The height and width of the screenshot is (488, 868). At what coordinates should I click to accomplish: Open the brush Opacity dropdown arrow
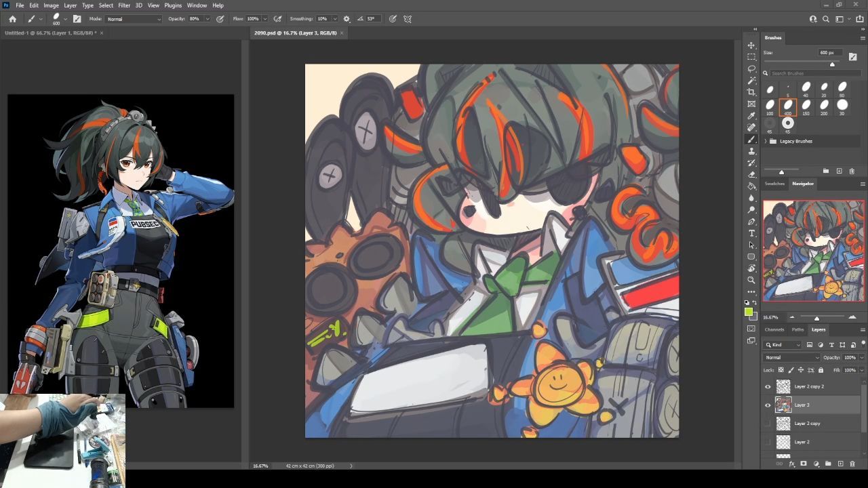click(207, 19)
